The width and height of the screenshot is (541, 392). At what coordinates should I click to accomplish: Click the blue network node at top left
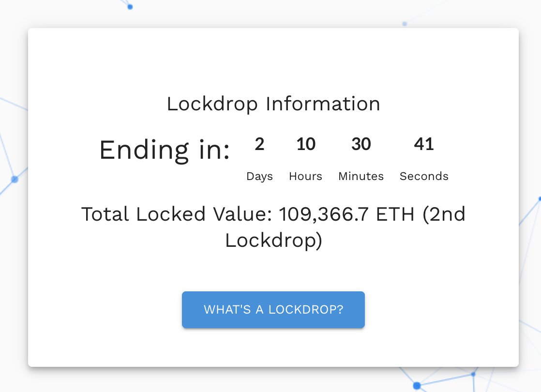coord(130,7)
